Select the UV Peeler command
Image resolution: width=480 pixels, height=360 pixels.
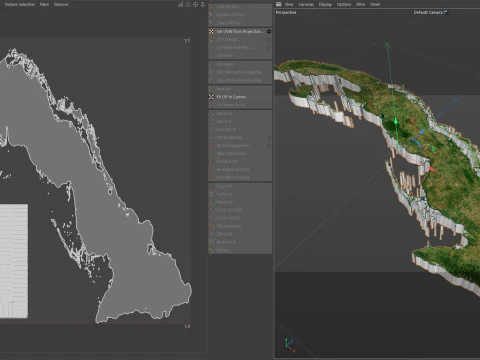point(240,64)
